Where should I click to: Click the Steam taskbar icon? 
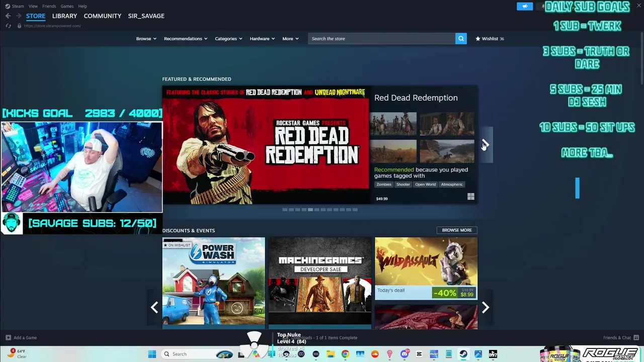pyautogui.click(x=463, y=354)
